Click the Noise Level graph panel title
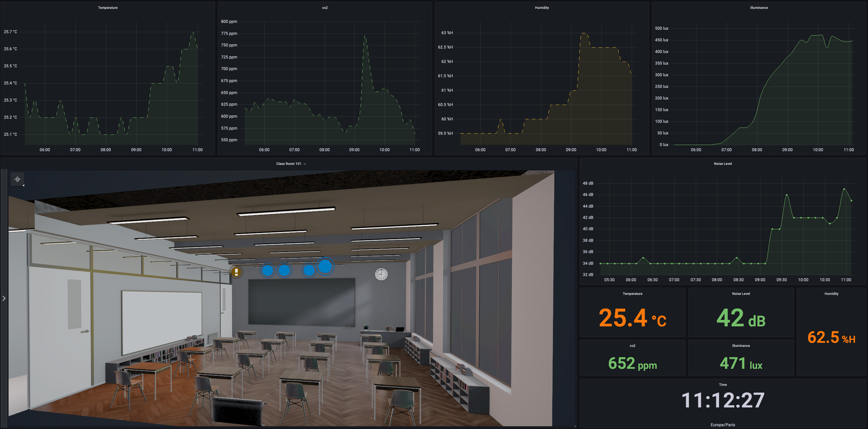This screenshot has height=429, width=868. pyautogui.click(x=723, y=164)
